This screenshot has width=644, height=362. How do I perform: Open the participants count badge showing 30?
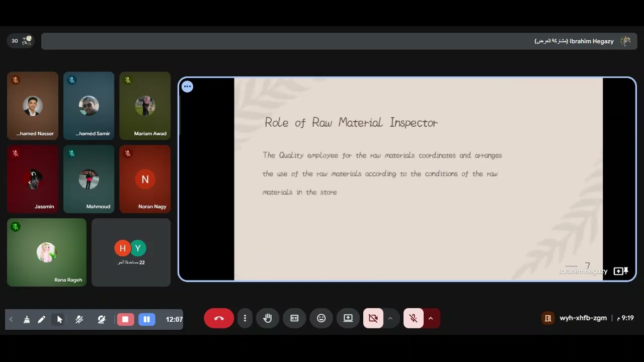(21, 41)
